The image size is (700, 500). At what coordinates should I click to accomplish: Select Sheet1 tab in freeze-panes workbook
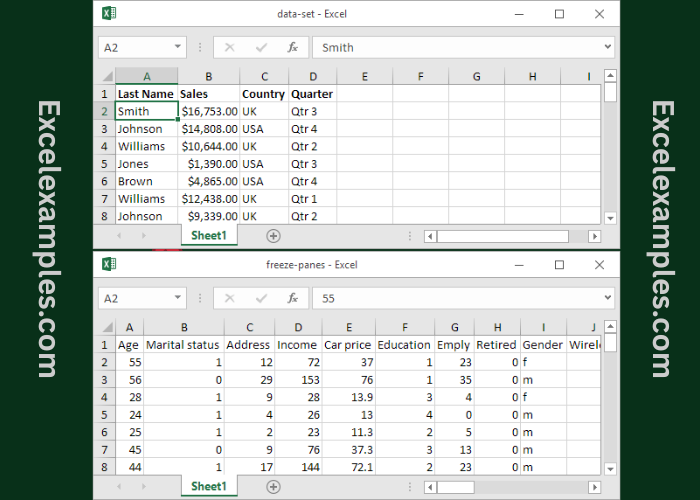click(x=209, y=487)
